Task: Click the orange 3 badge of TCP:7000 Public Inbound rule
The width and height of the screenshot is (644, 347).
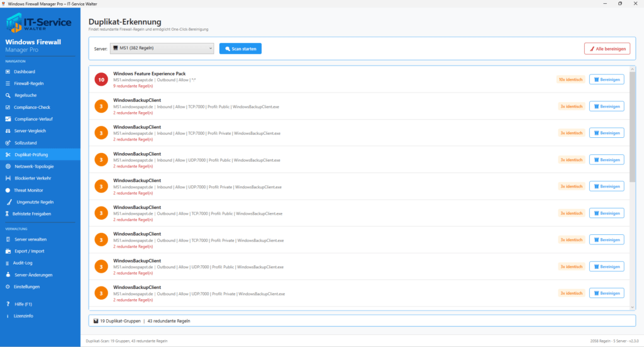Action: (x=101, y=106)
